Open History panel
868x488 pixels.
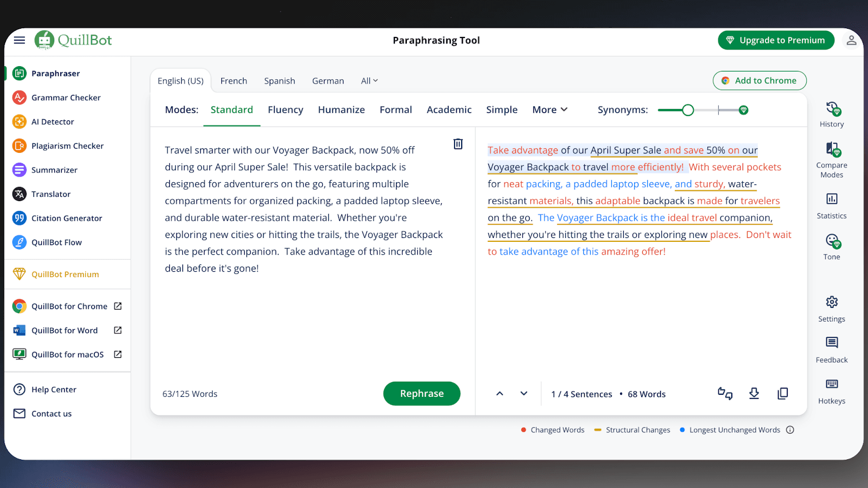(x=832, y=114)
